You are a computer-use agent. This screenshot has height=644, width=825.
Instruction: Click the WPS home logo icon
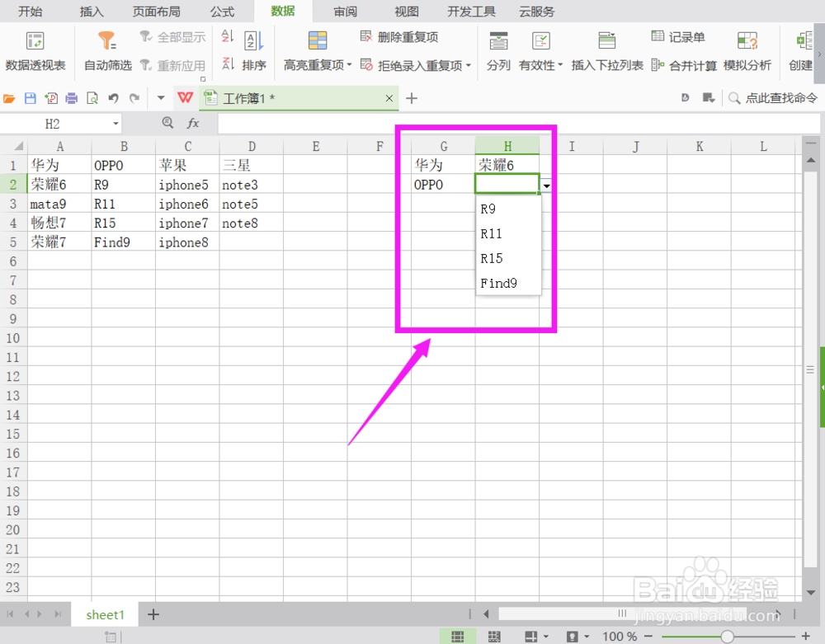tap(185, 98)
